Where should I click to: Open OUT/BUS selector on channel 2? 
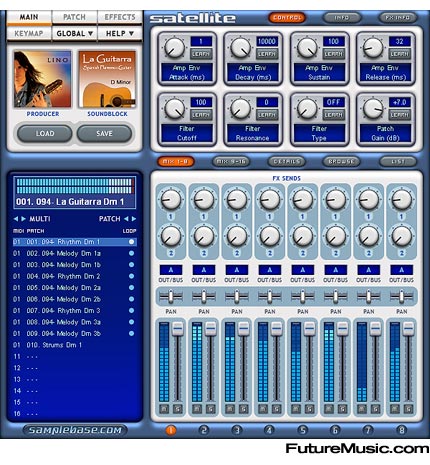pos(204,270)
